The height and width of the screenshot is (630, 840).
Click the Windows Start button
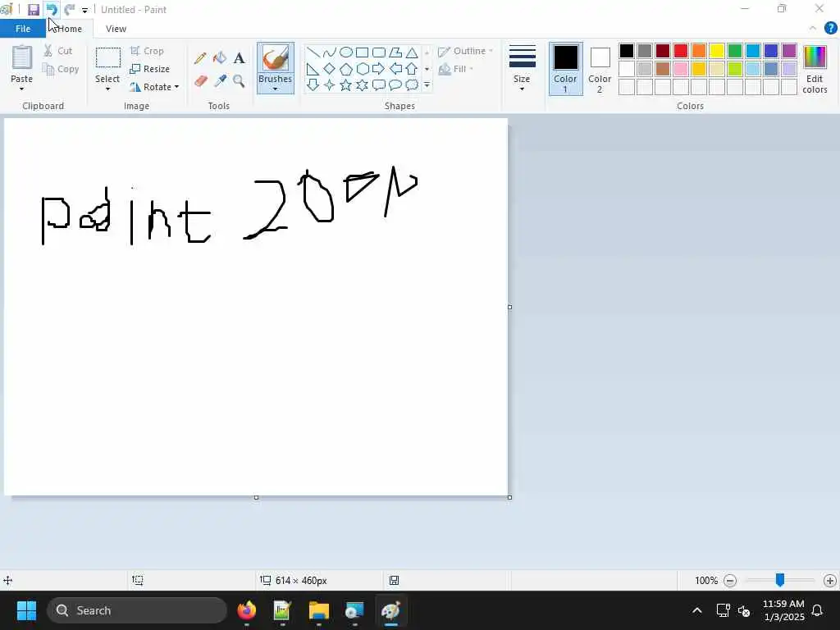pos(26,610)
